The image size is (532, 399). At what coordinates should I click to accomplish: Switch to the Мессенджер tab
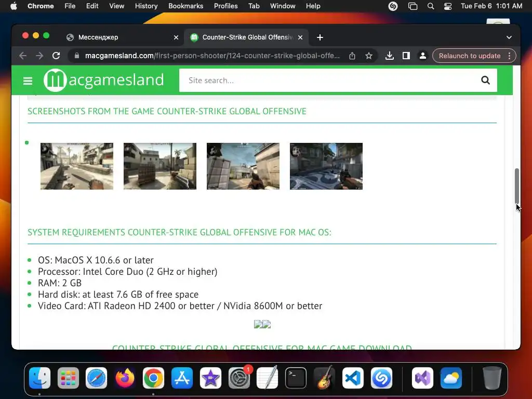[123, 37]
